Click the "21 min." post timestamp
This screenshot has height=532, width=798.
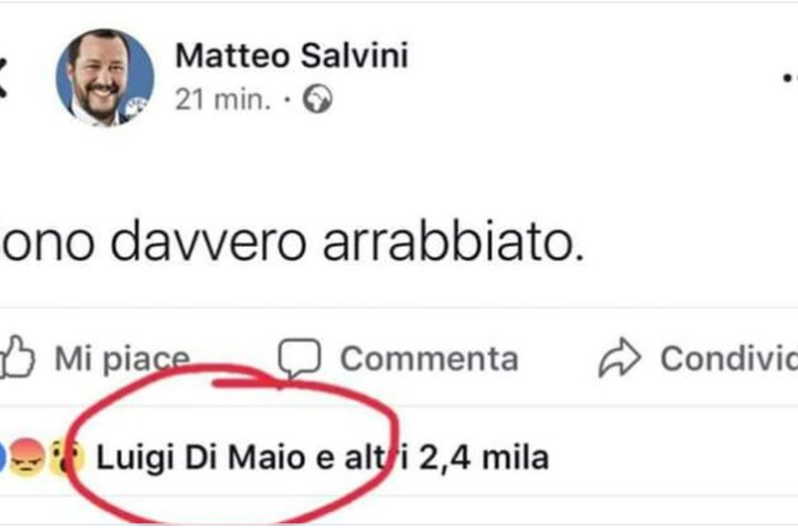click(223, 99)
